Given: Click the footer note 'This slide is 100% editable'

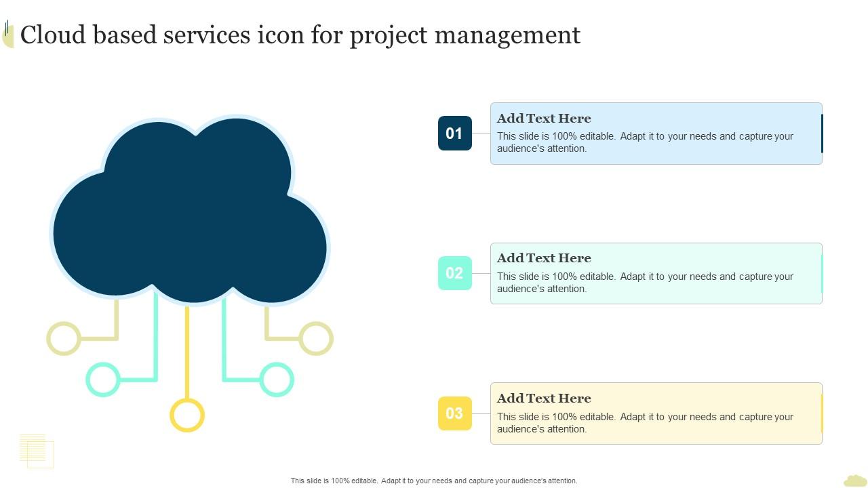Looking at the screenshot, I should point(434,481).
